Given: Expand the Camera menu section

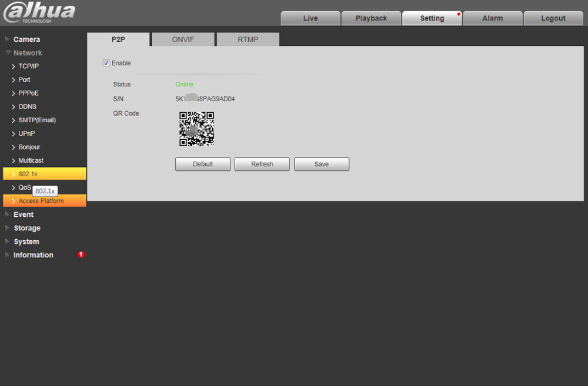Looking at the screenshot, I should point(26,39).
